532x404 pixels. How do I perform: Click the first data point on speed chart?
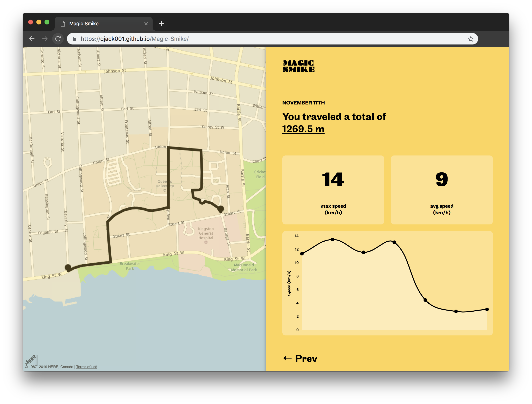(302, 254)
